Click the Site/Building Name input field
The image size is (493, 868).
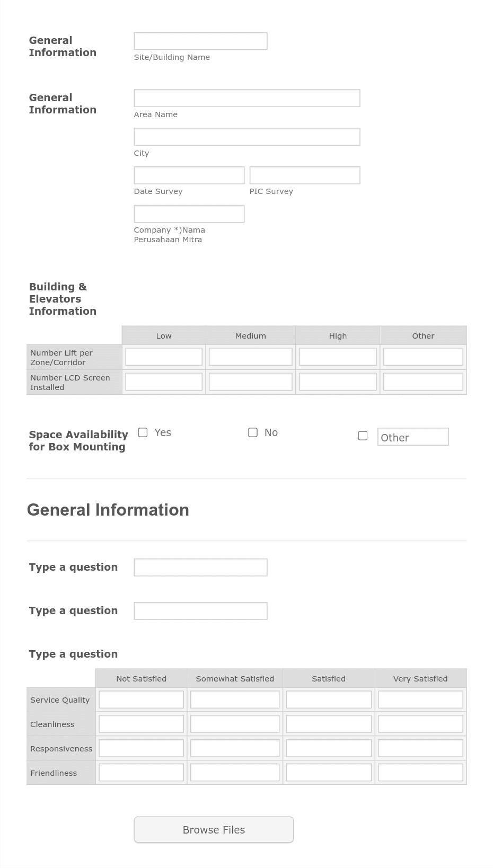coord(200,40)
